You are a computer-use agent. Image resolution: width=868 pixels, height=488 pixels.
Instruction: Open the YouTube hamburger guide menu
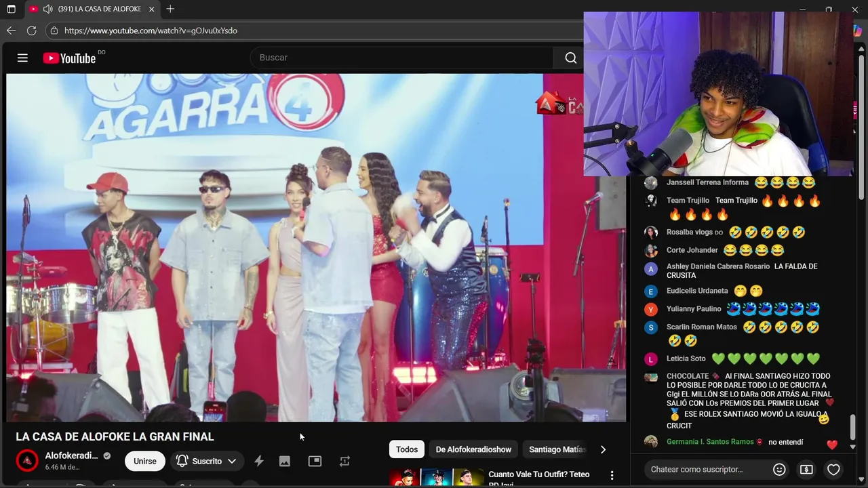point(22,58)
